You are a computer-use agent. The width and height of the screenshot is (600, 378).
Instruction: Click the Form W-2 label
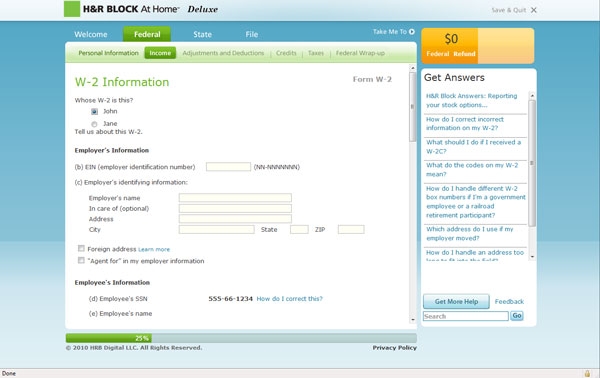(x=372, y=79)
